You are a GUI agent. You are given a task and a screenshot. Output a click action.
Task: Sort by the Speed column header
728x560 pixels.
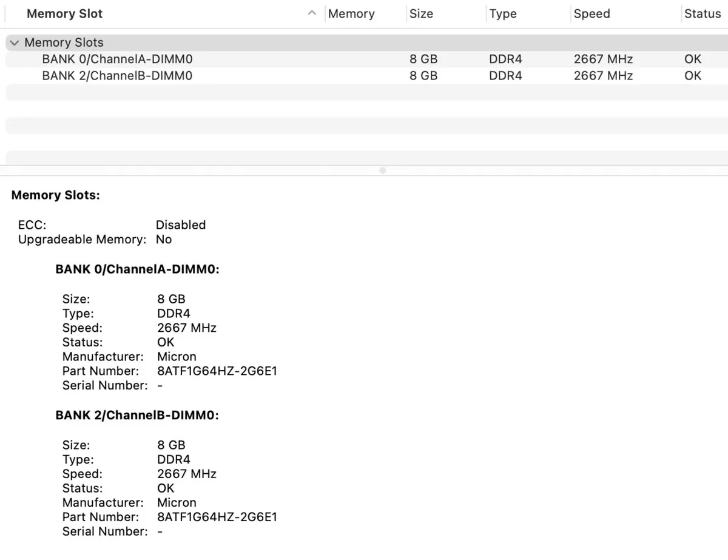click(591, 13)
